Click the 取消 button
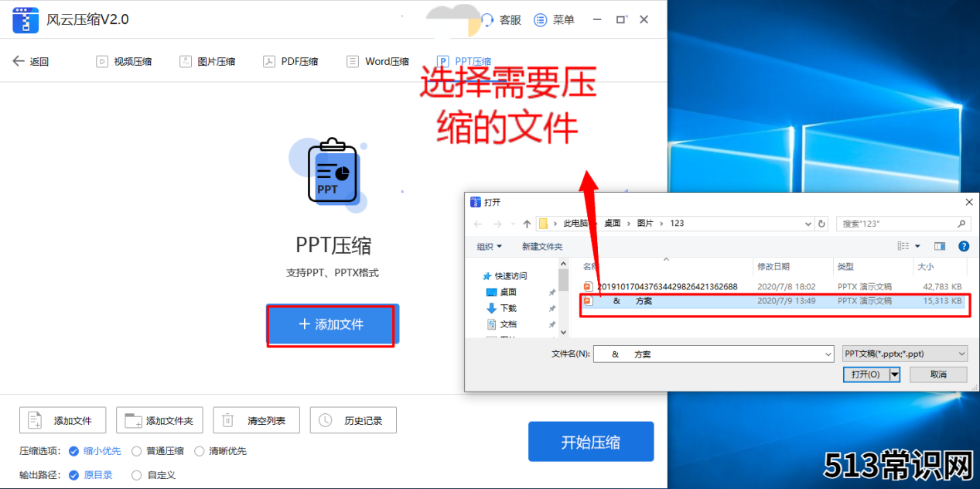Image resolution: width=980 pixels, height=489 pixels. point(938,374)
